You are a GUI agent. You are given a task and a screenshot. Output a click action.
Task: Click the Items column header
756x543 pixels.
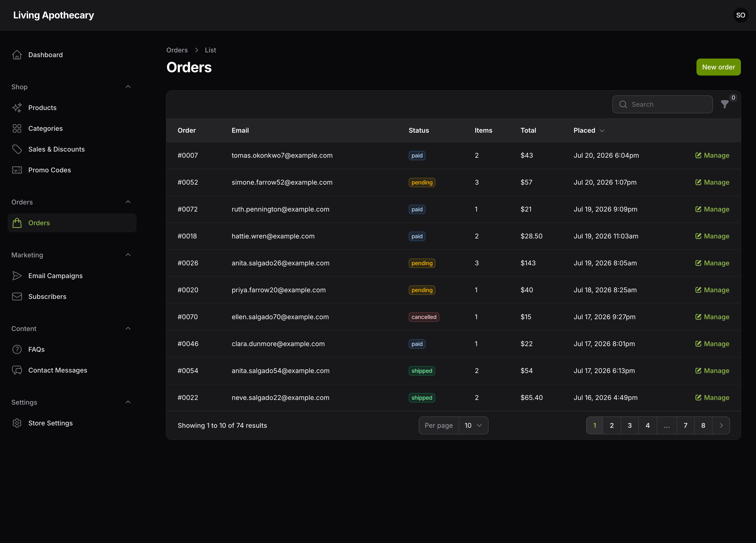click(483, 130)
